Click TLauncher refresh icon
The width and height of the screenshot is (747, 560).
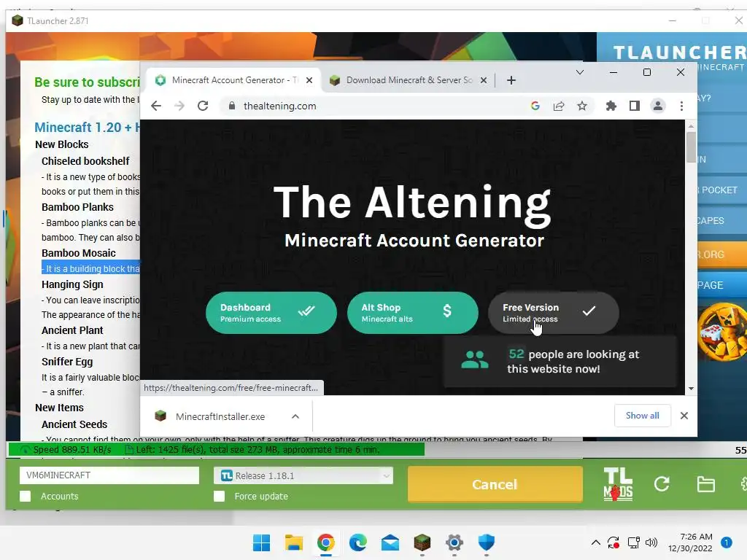pos(662,484)
